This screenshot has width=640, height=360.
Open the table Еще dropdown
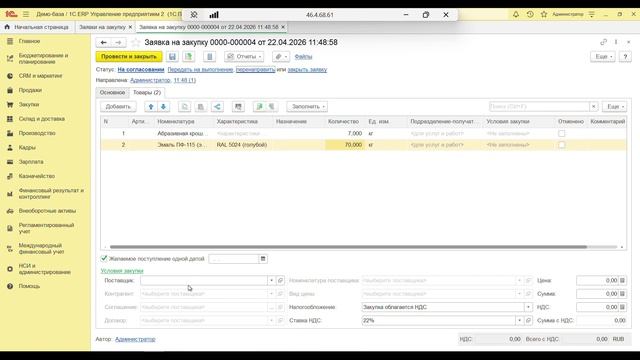[x=614, y=107]
